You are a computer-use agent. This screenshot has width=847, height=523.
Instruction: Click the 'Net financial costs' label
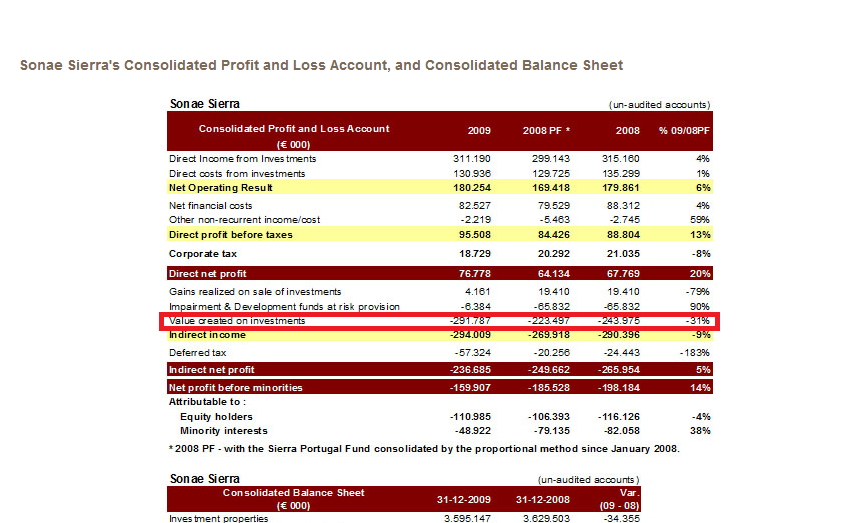point(211,205)
